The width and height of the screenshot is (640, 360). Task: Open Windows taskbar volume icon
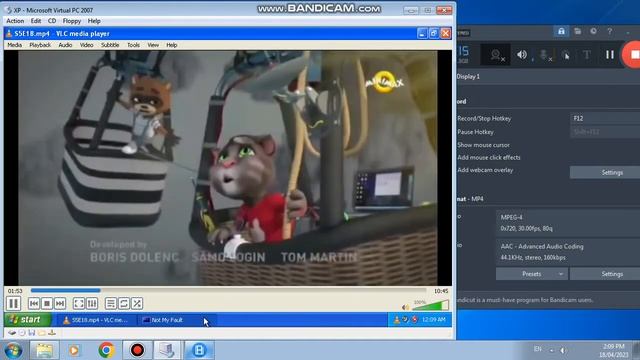563,350
